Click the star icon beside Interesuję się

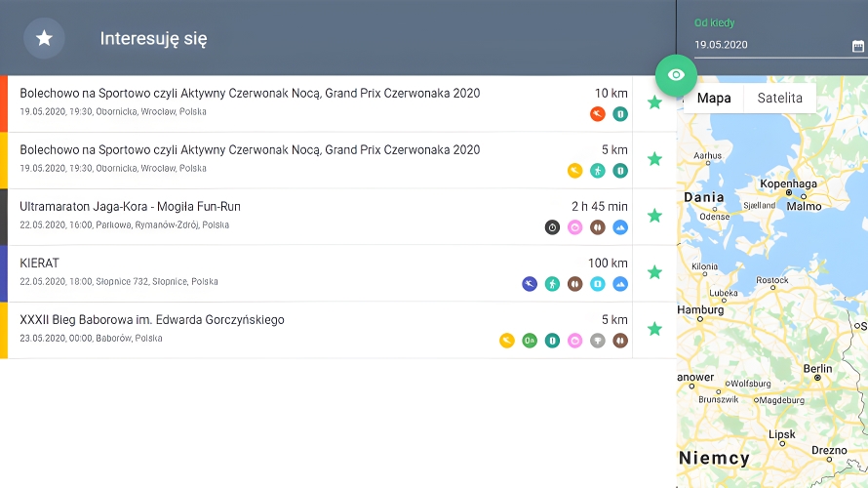tap(44, 38)
